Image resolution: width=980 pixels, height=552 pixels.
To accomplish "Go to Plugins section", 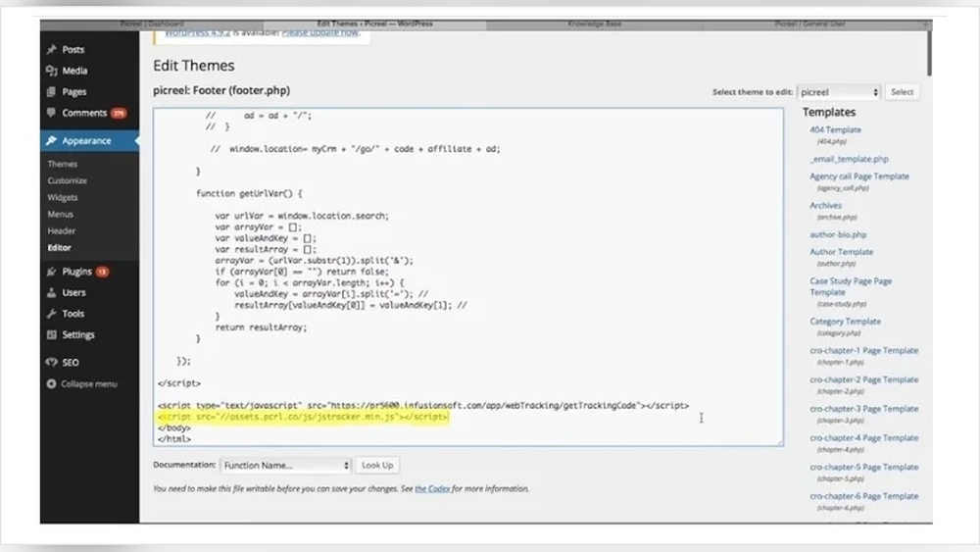I will pos(76,272).
